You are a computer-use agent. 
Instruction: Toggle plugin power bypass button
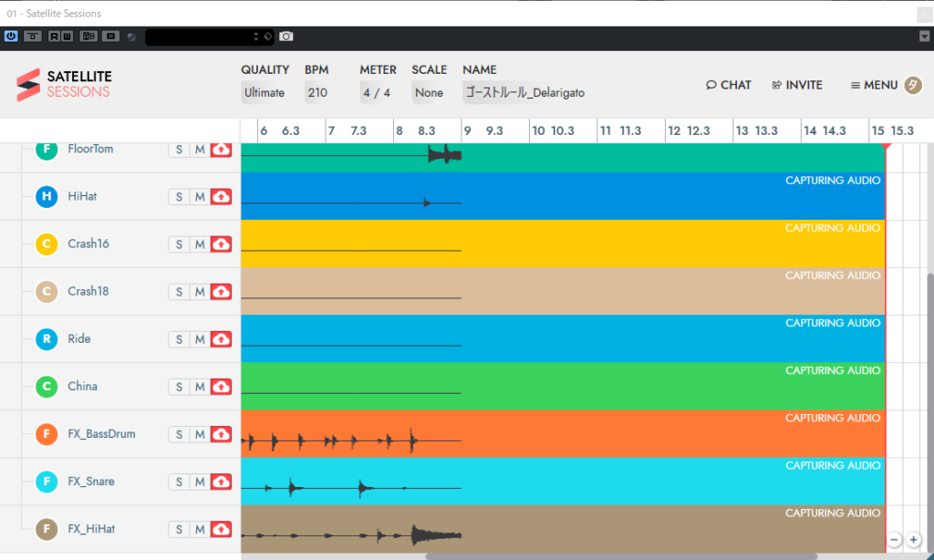coord(11,36)
